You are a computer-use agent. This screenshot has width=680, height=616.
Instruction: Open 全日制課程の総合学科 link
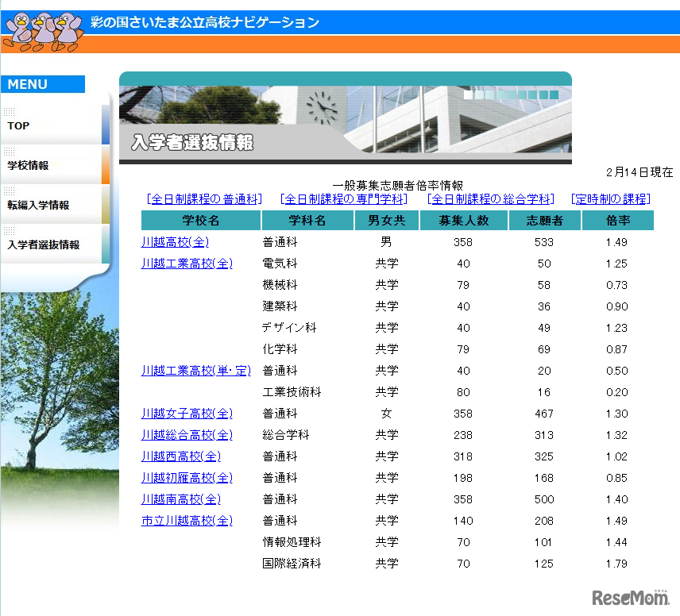click(x=490, y=199)
